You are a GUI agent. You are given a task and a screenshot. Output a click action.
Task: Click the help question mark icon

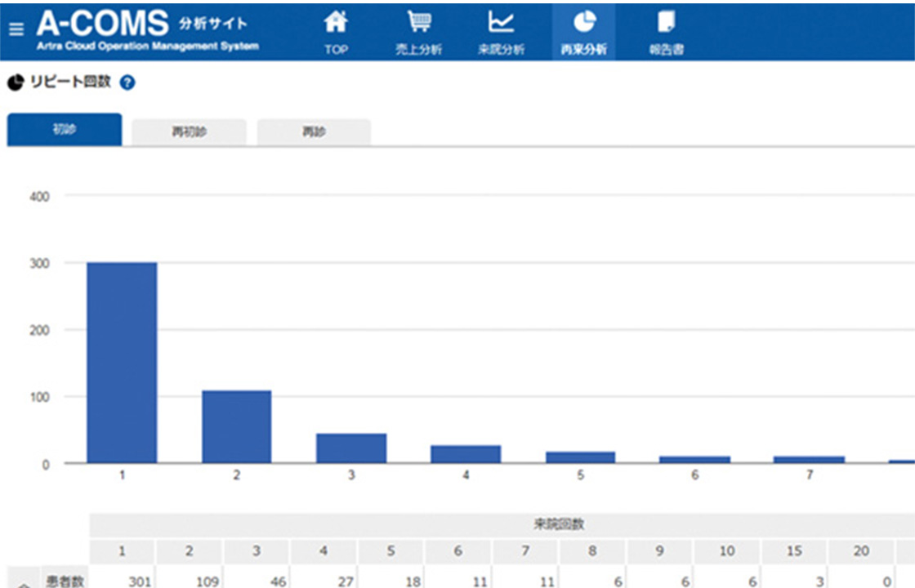(127, 82)
